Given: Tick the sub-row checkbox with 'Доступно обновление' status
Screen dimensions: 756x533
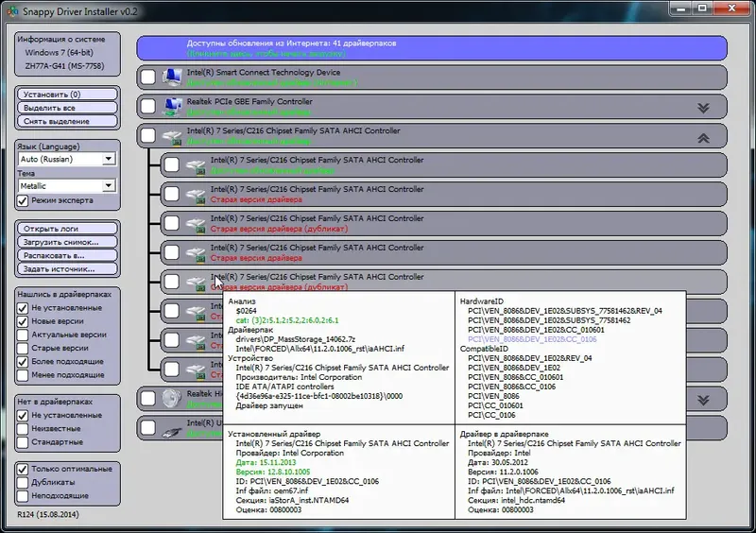Looking at the screenshot, I should coord(172,165).
